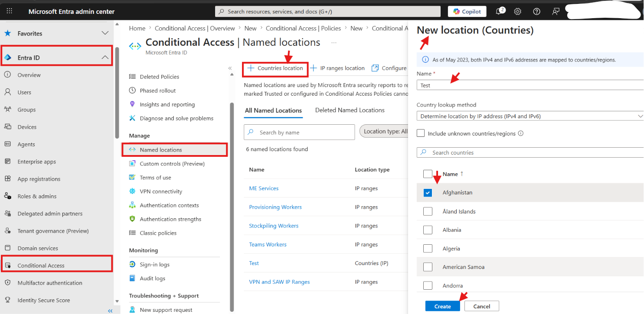Switch to All Named Locations tab

click(x=273, y=110)
